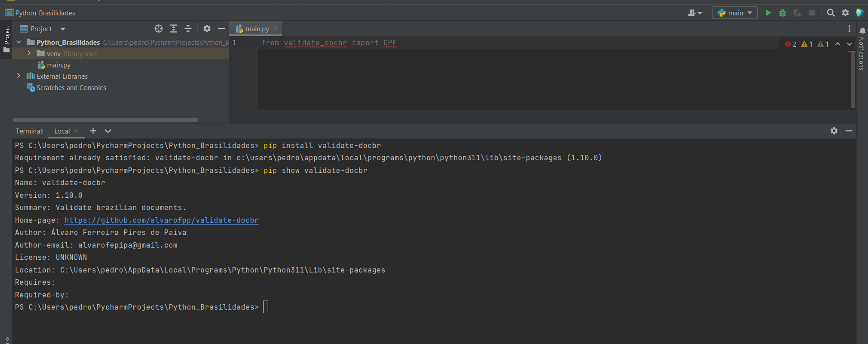Screen dimensions: 868x344
Task: Click line number 1 in gutter
Action: pos(234,43)
